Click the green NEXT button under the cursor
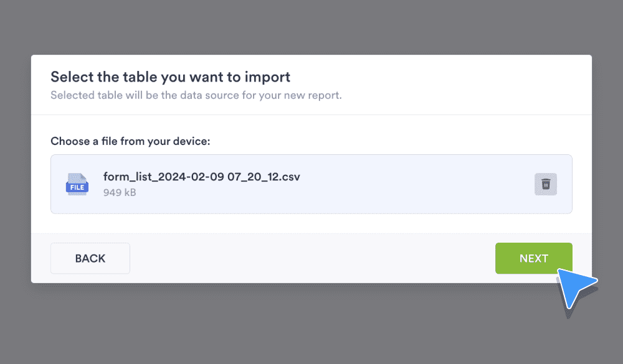Screen dimensions: 623x364 tap(533, 258)
